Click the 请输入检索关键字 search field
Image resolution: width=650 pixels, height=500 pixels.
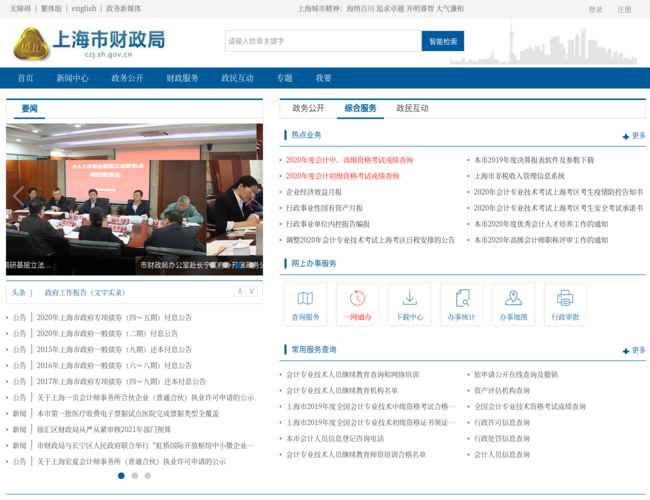tap(323, 41)
